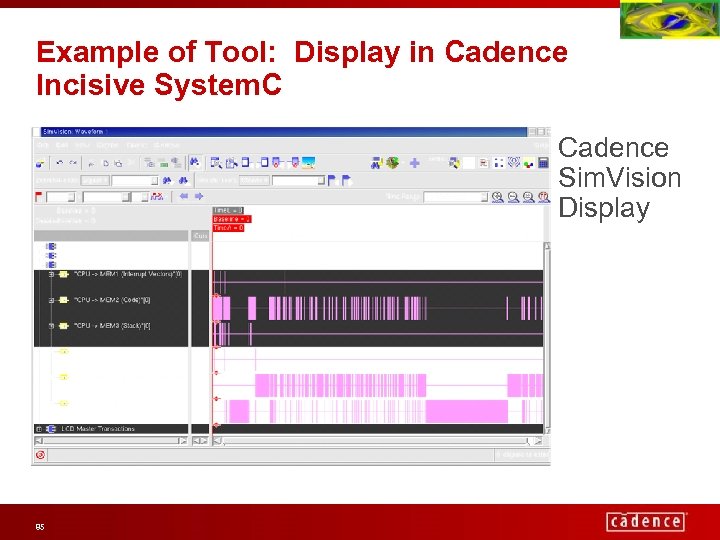Open the cursor time value dropdown arrow
720x540 pixels.
pos(126,197)
